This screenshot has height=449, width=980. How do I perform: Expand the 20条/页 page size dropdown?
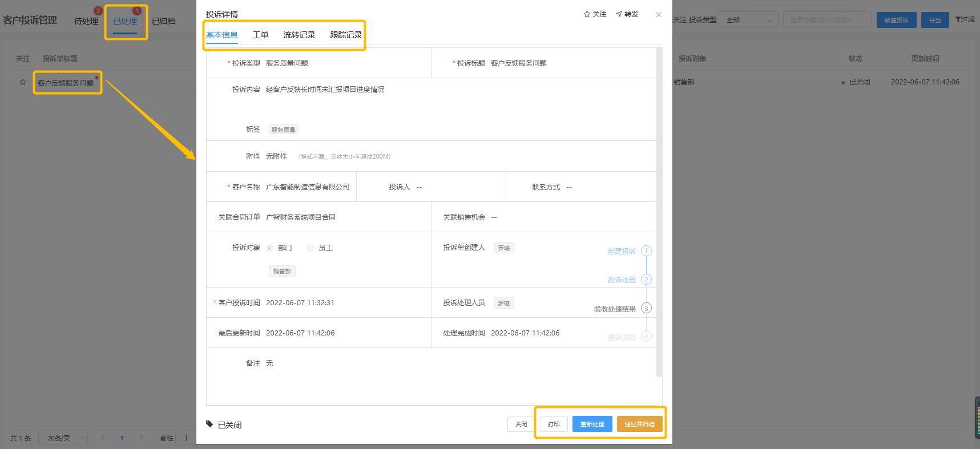(63, 438)
